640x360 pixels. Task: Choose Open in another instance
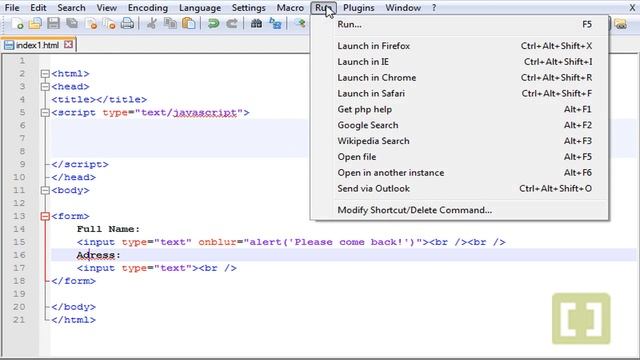(460, 173)
